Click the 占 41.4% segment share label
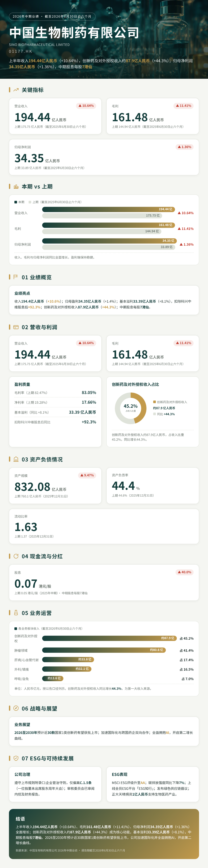Screen dimensions: 208x868 [186, 651]
